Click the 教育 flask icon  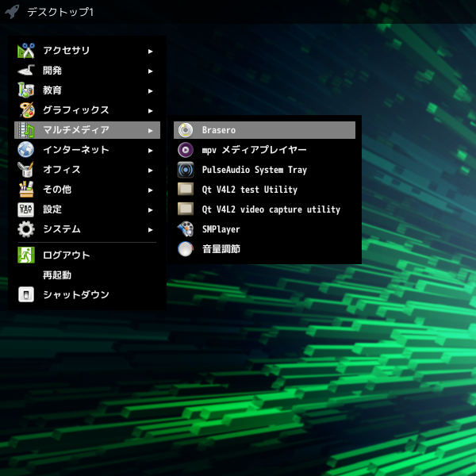(26, 90)
